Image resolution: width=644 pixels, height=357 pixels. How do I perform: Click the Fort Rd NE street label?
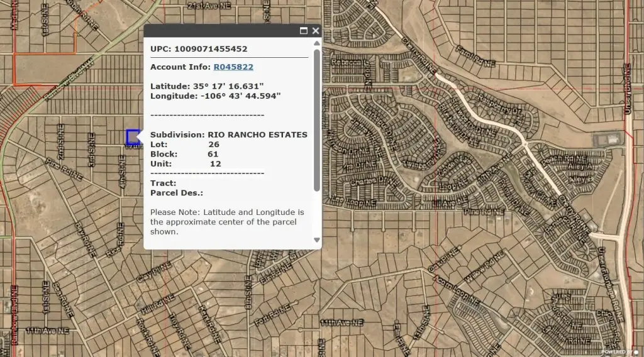272,314
